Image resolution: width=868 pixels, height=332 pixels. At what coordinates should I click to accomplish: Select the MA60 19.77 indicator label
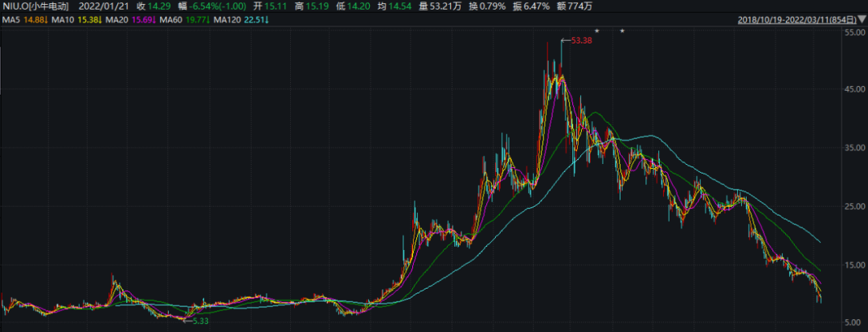click(x=186, y=20)
